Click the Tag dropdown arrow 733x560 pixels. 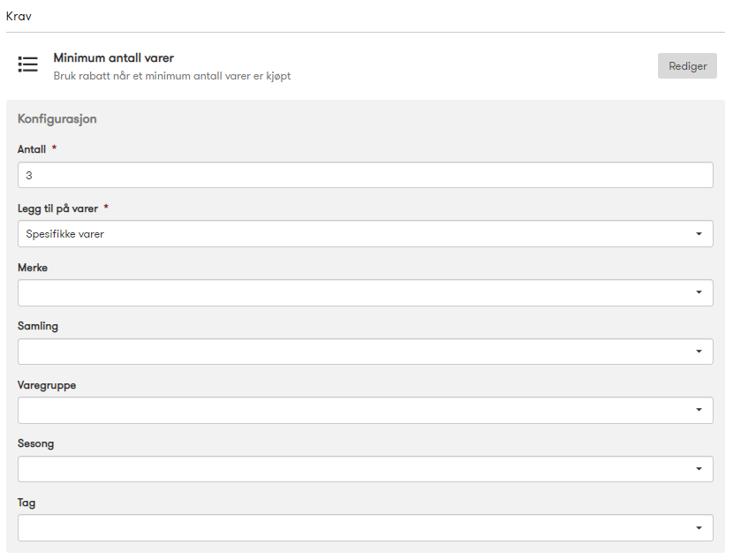pos(699,527)
